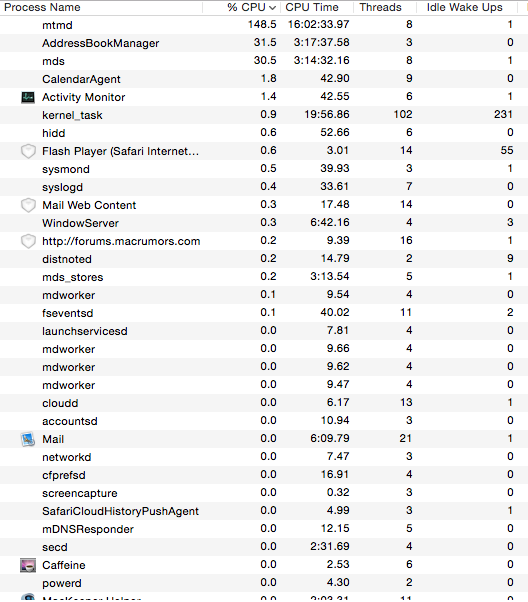Select the cfprefsd process
Viewport: 528px width, 602px height.
64,475
